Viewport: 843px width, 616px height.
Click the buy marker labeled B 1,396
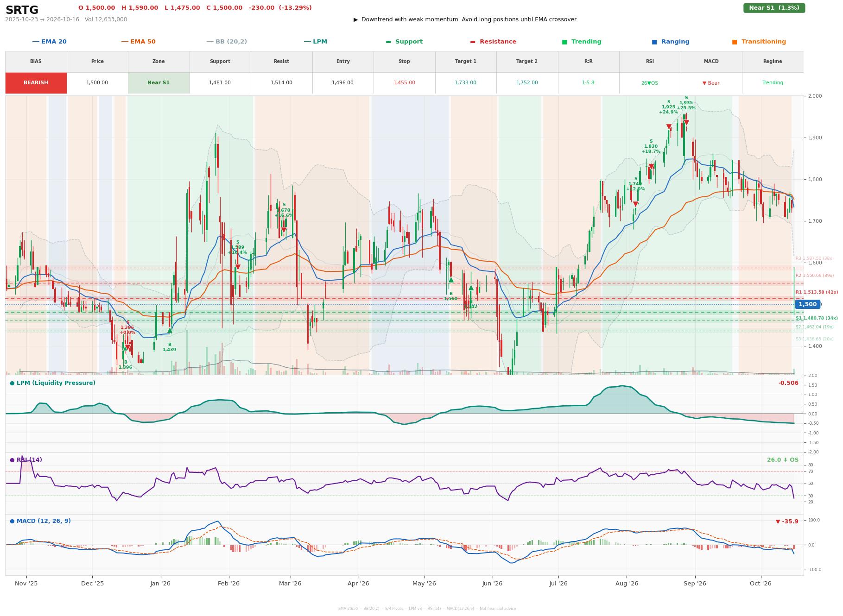(125, 347)
